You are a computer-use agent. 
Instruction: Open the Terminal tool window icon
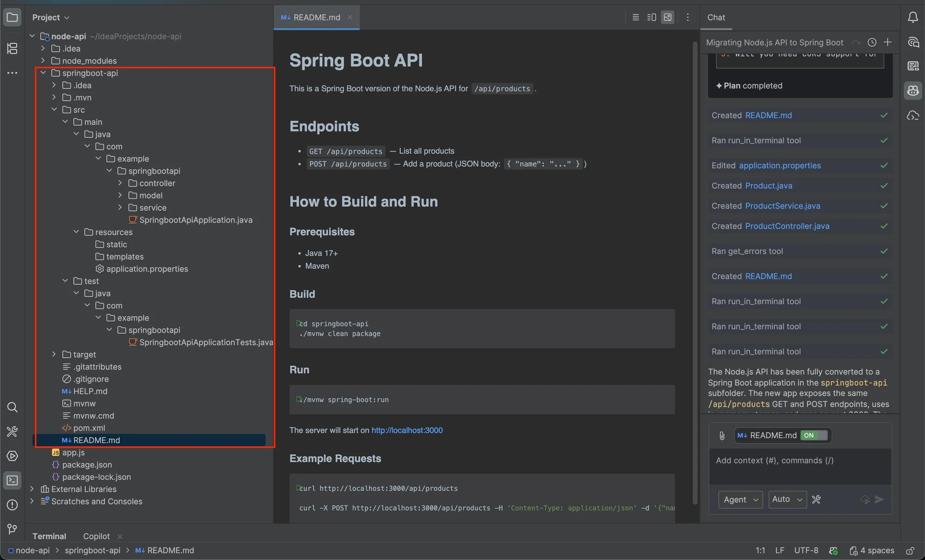(x=12, y=480)
